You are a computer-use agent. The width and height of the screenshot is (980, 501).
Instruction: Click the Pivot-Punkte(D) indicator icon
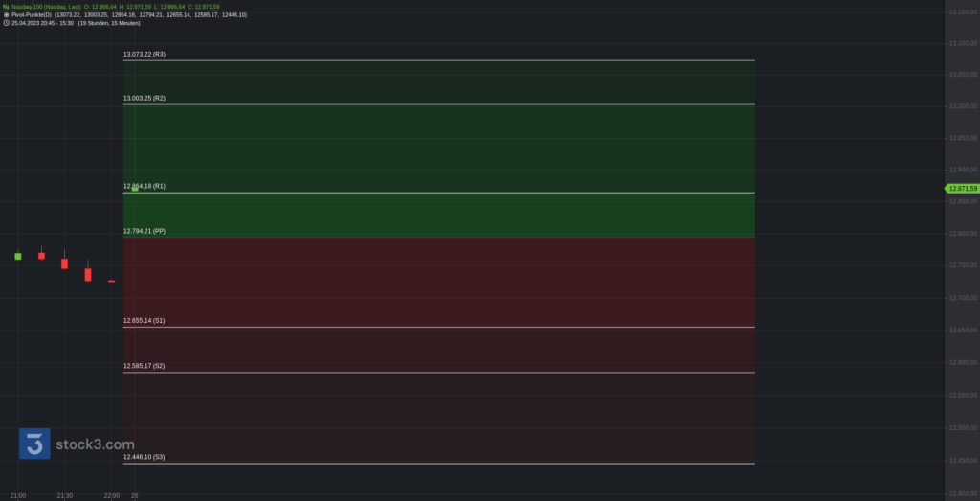click(x=6, y=14)
